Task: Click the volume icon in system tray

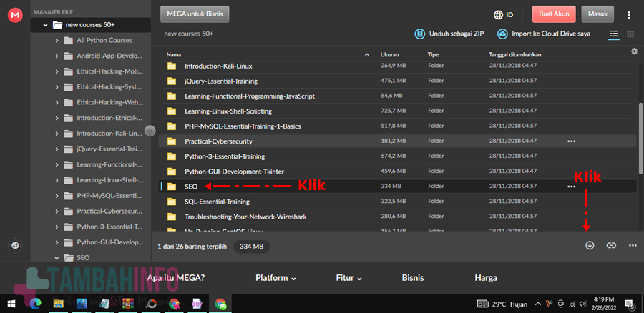Action: [x=582, y=304]
